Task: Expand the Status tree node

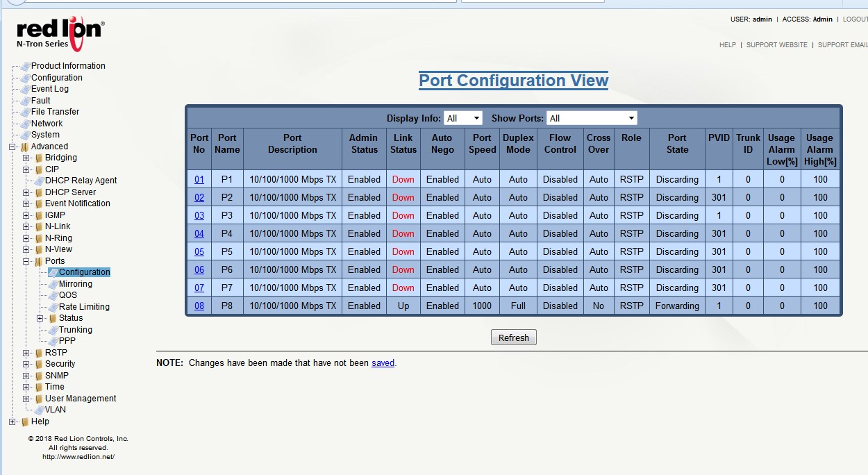Action: tap(40, 318)
